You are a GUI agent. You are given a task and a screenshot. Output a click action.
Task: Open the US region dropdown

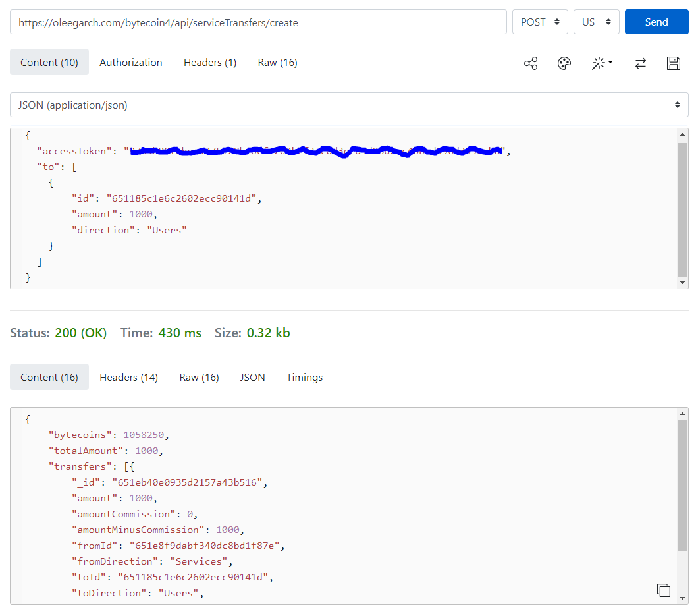[596, 22]
